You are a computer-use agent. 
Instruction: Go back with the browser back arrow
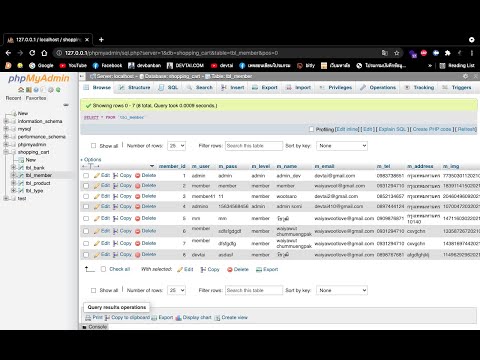[x=8, y=53]
